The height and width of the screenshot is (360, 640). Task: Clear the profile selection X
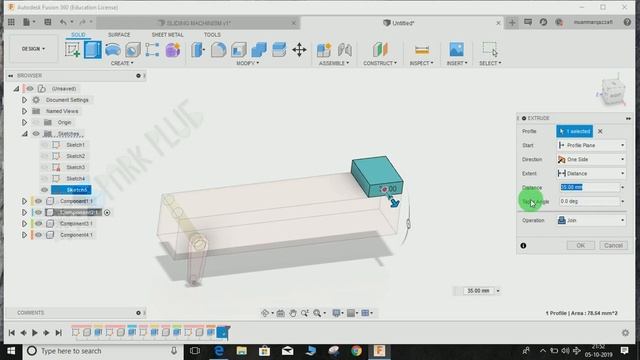[600, 131]
